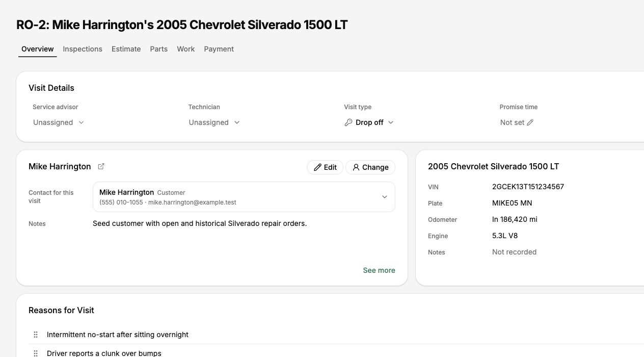Viewport: 644px width, 357px height.
Task: Select the VIN value 2GCEK13T151234567
Action: click(x=528, y=187)
